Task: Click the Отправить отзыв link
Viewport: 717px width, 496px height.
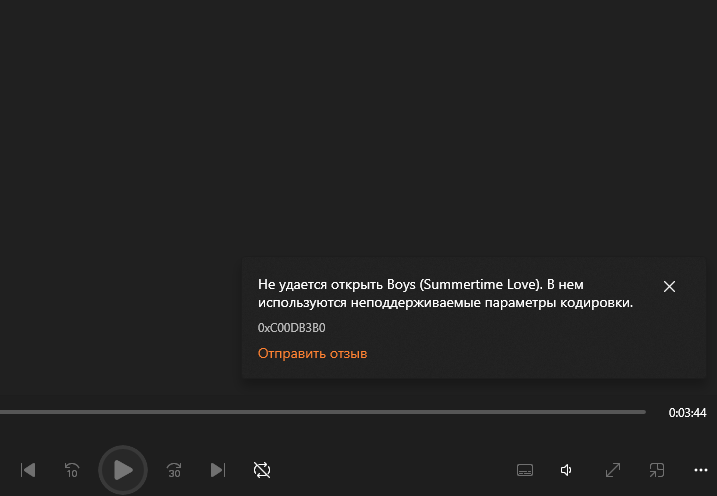Action: (x=312, y=353)
